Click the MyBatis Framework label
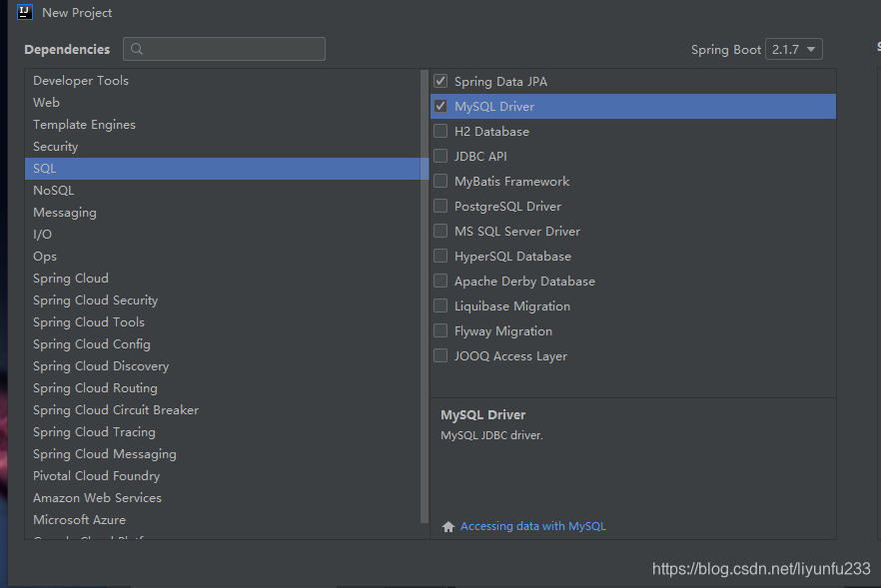 click(x=511, y=181)
